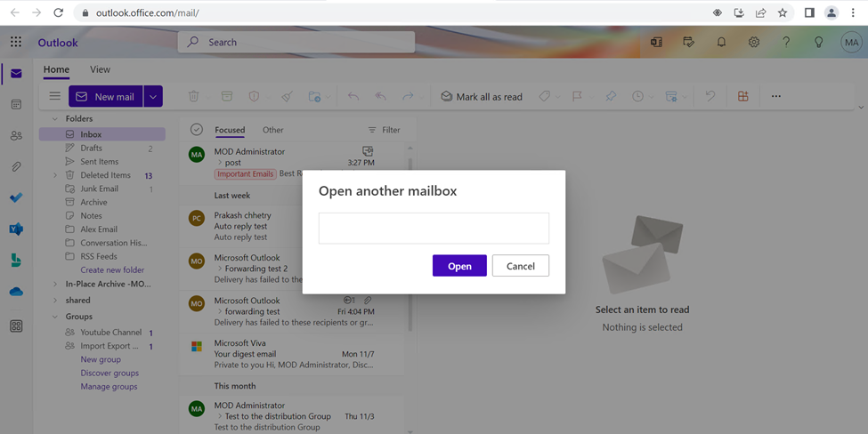Viewport: 868px width, 434px height.
Task: Open Bookings icon in app rail
Action: click(x=16, y=261)
